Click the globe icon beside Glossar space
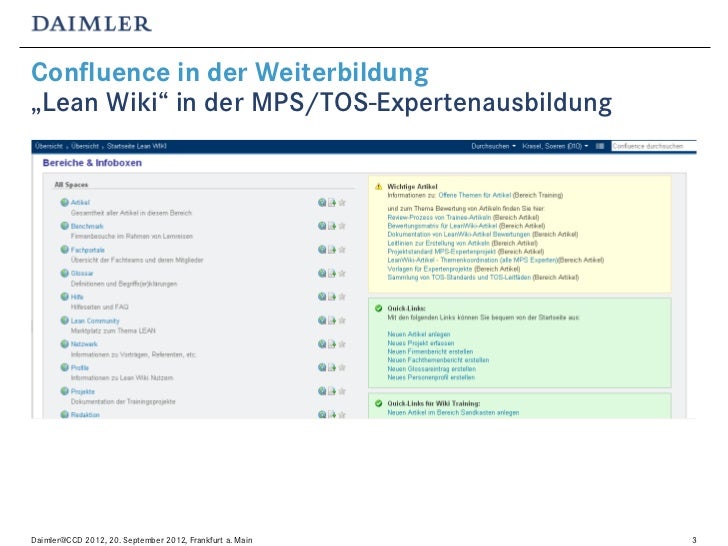This screenshot has height=546, width=728. click(65, 273)
